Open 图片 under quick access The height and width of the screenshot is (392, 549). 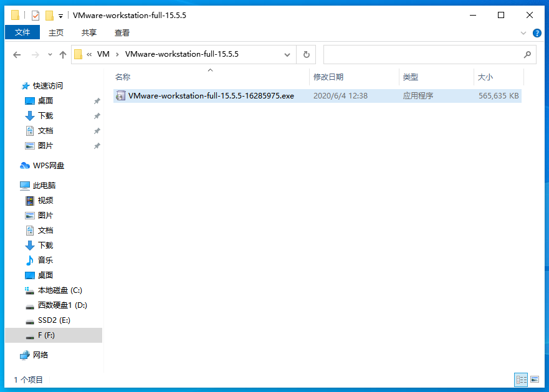(45, 146)
